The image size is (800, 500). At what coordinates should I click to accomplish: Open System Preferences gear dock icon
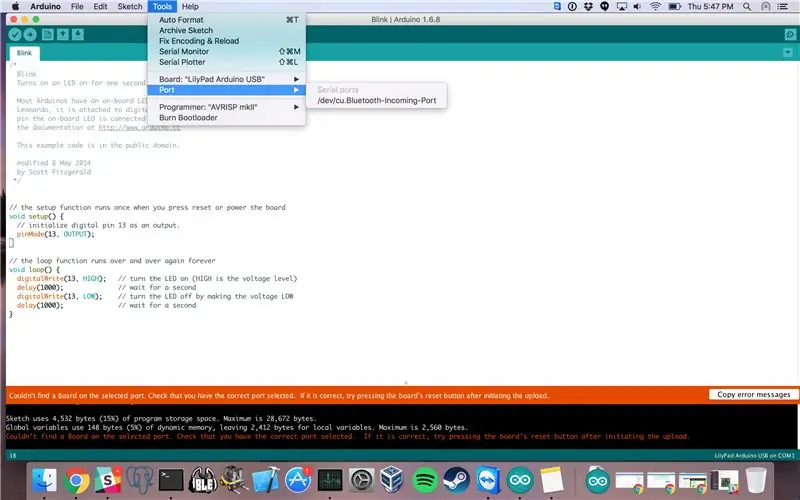coord(361,480)
